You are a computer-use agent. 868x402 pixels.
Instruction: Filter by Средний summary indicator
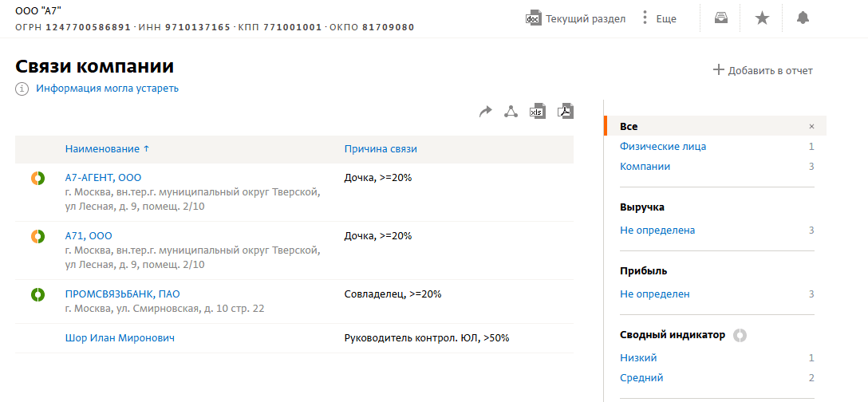pos(641,378)
